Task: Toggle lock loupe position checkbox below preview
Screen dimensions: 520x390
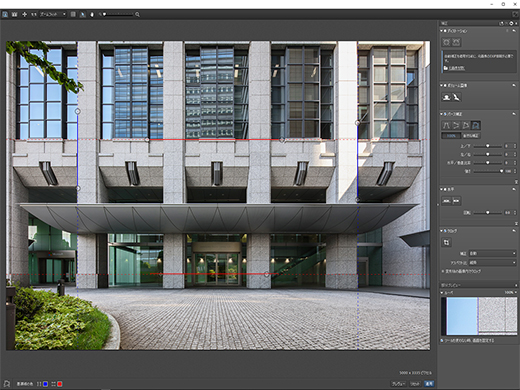Action: 442,341
